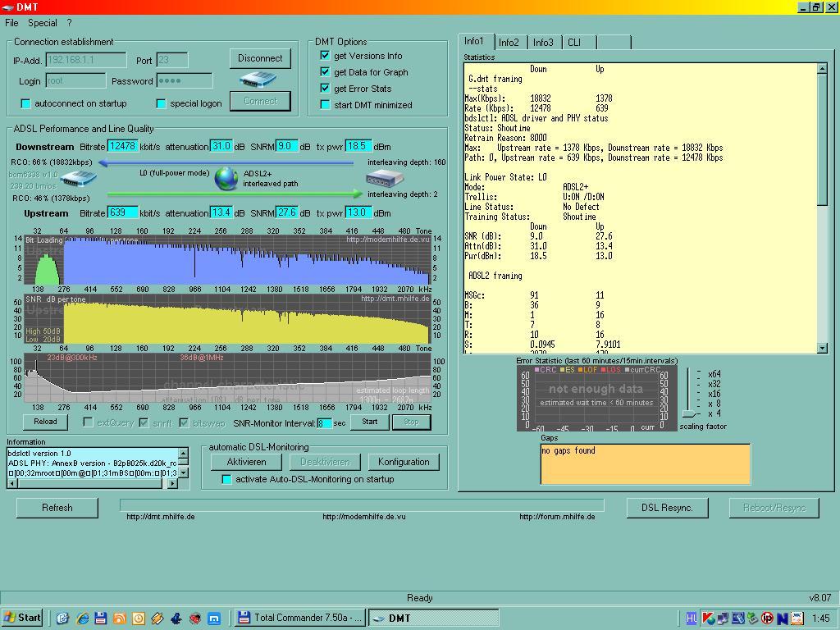Click the SNR-Monitor Interval input field

click(x=324, y=423)
